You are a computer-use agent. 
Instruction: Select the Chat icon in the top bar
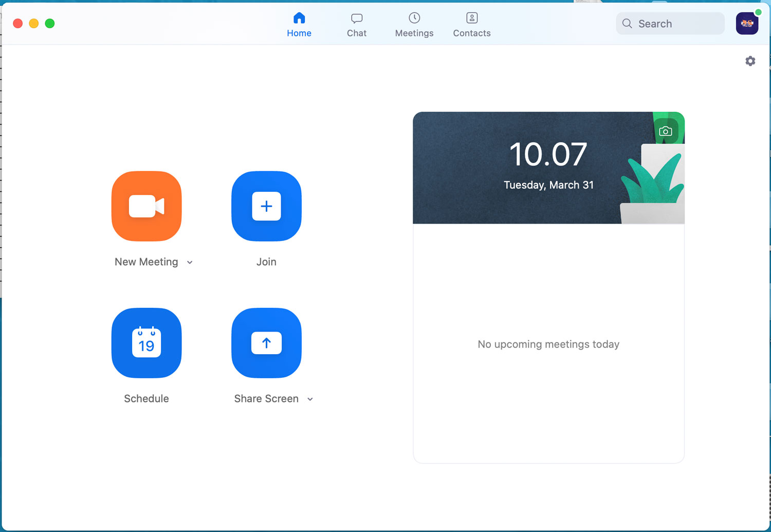click(x=356, y=17)
